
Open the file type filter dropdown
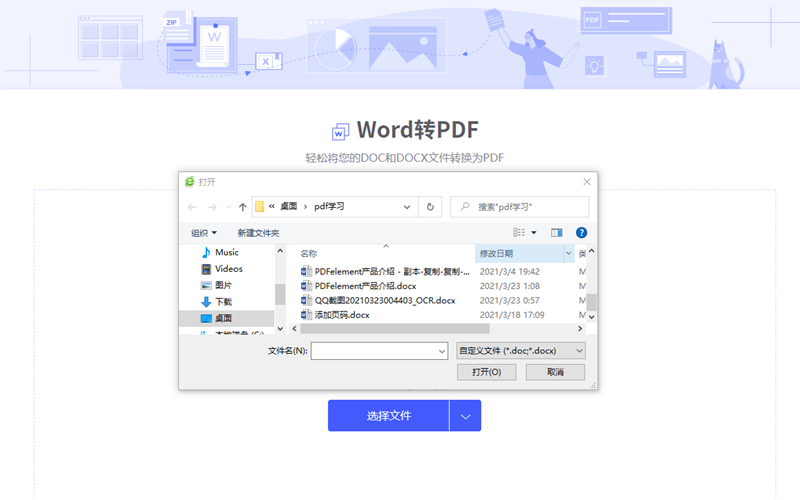(520, 351)
